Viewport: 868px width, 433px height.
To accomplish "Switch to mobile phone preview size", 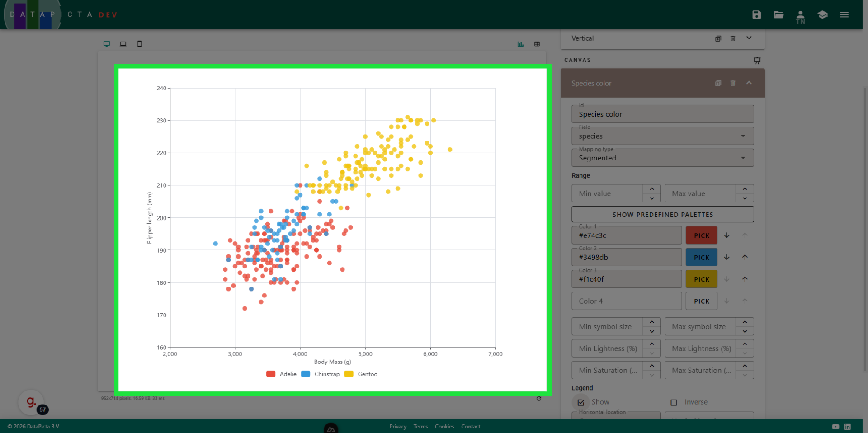I will coord(139,44).
